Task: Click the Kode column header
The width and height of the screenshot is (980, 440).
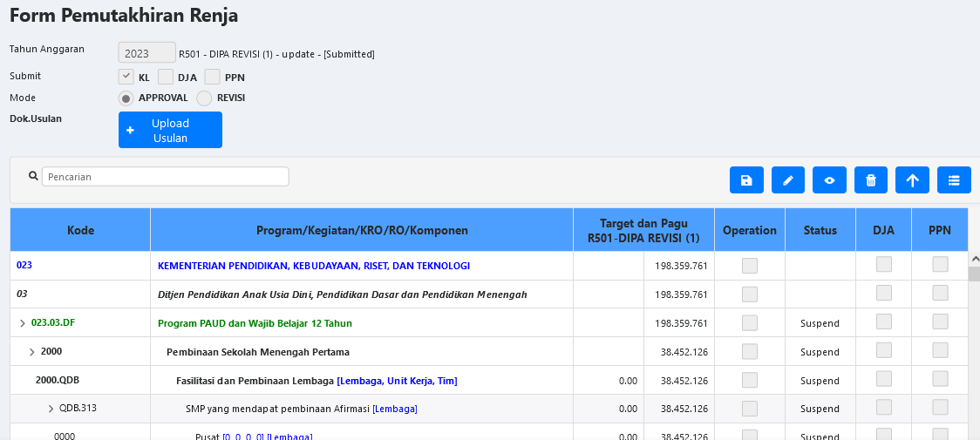Action: [x=80, y=230]
